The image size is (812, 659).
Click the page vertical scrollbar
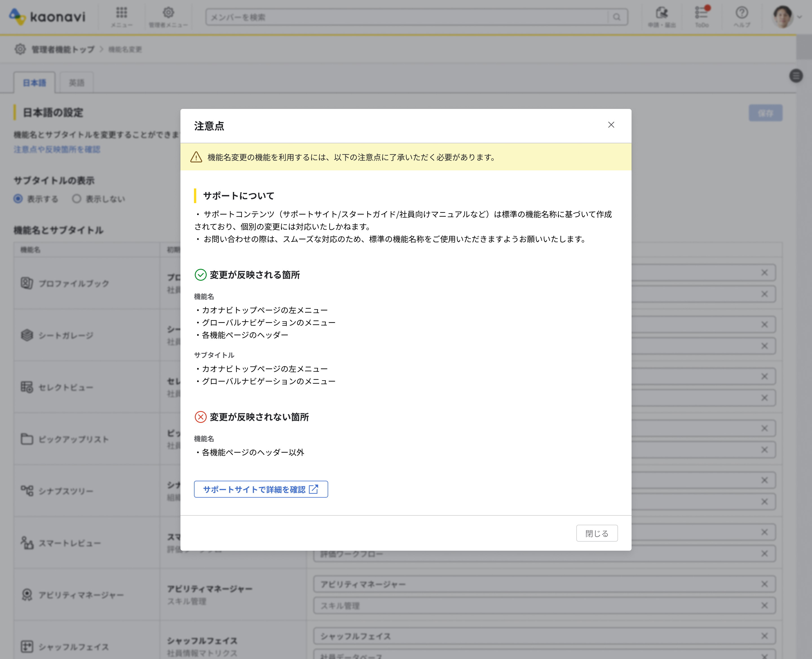pyautogui.click(x=804, y=47)
